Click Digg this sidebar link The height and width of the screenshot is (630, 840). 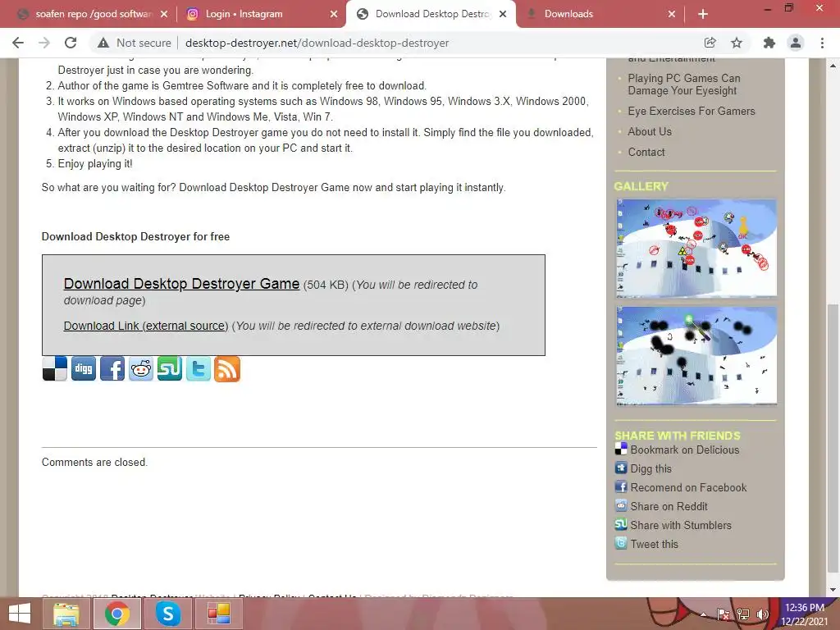651,468
